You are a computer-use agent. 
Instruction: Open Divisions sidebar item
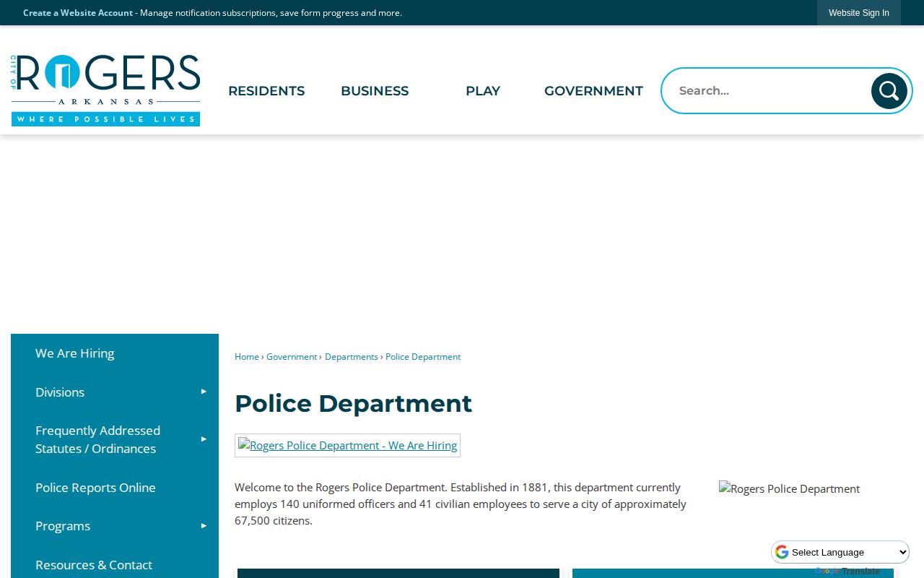tap(115, 392)
